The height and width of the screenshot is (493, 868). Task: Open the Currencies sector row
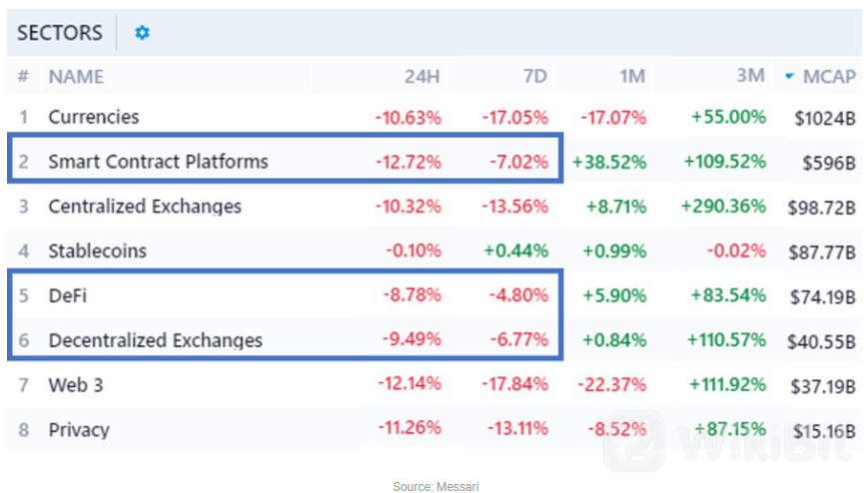(94, 117)
